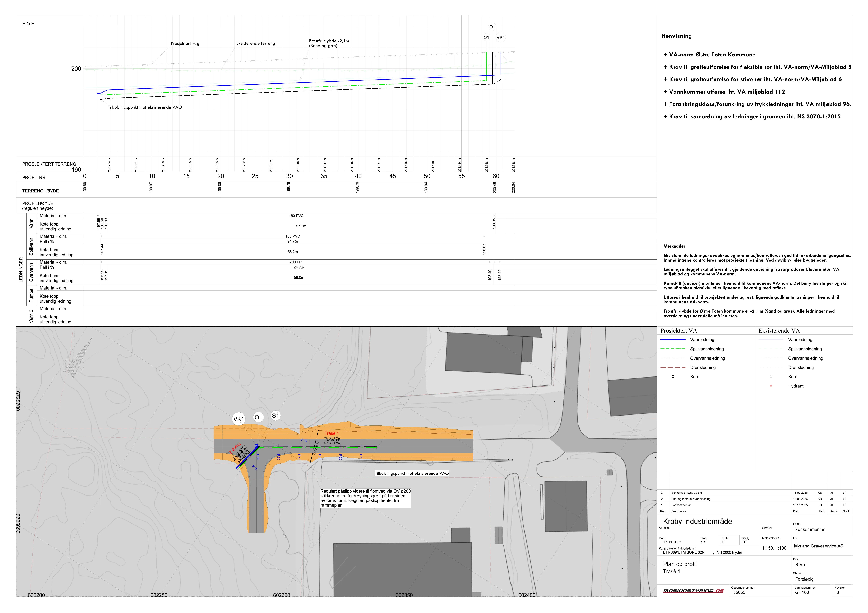Click the red Hydrant dot symbol in legend
Screen dimensions: 868x613
[x=771, y=386]
